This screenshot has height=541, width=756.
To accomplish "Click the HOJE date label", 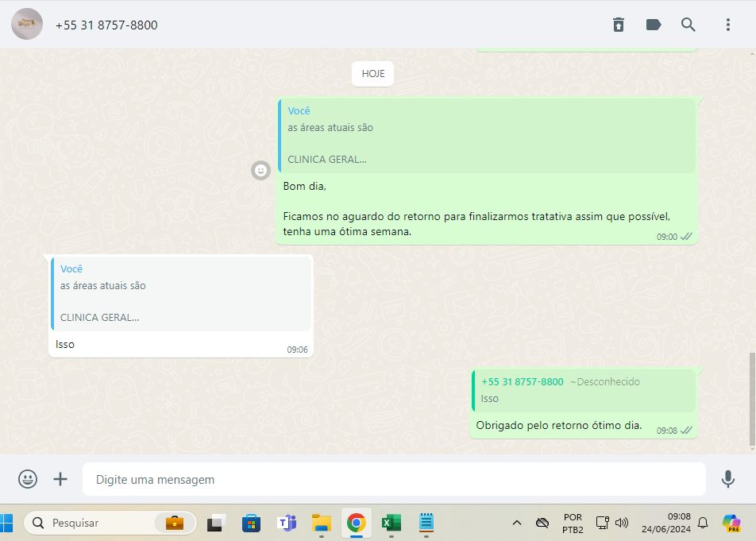I will point(372,74).
